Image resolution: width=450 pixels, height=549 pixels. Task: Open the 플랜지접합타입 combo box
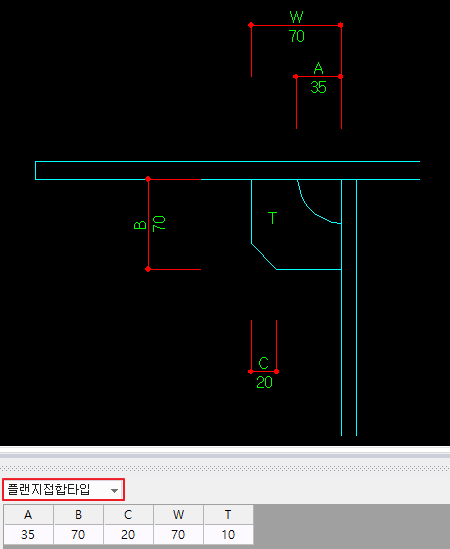63,489
